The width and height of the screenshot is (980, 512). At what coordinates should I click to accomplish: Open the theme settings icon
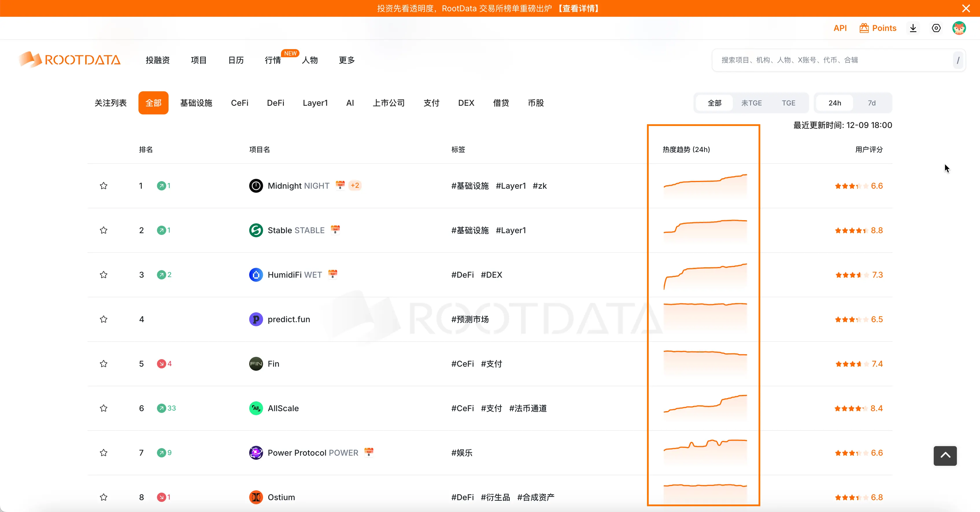[x=936, y=28]
